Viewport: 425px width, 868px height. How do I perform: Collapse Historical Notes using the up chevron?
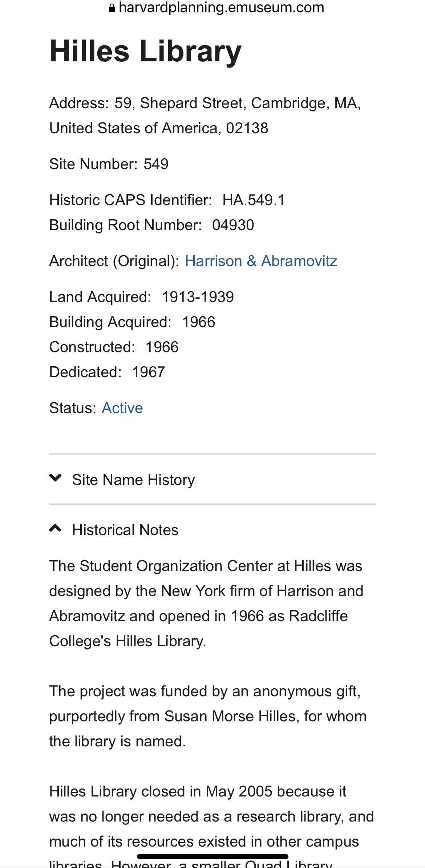tap(55, 528)
